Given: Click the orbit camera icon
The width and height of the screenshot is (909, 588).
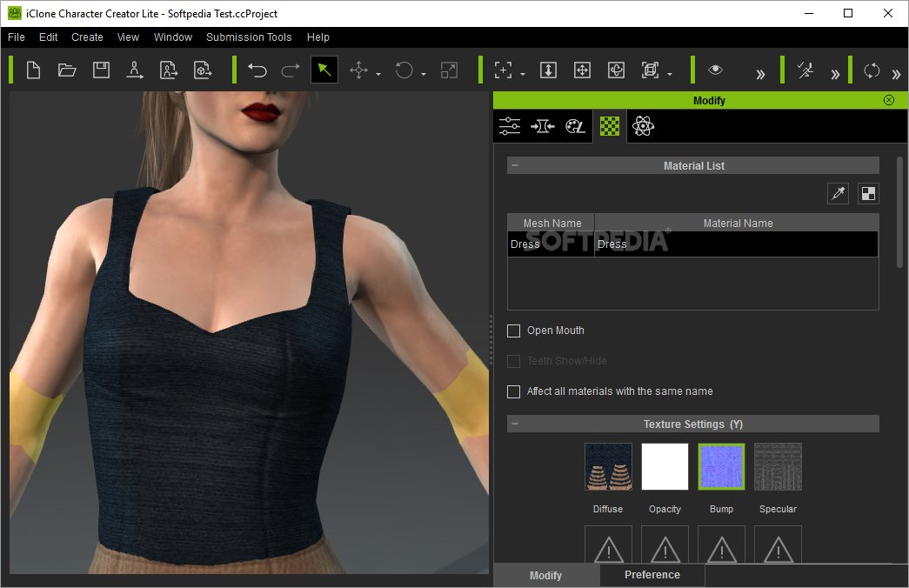Looking at the screenshot, I should [x=616, y=70].
